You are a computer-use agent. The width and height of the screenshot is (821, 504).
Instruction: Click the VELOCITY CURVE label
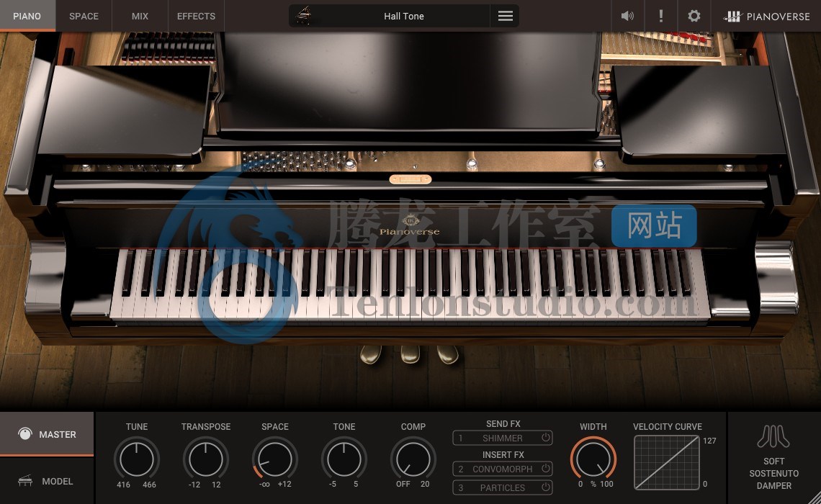tap(667, 426)
